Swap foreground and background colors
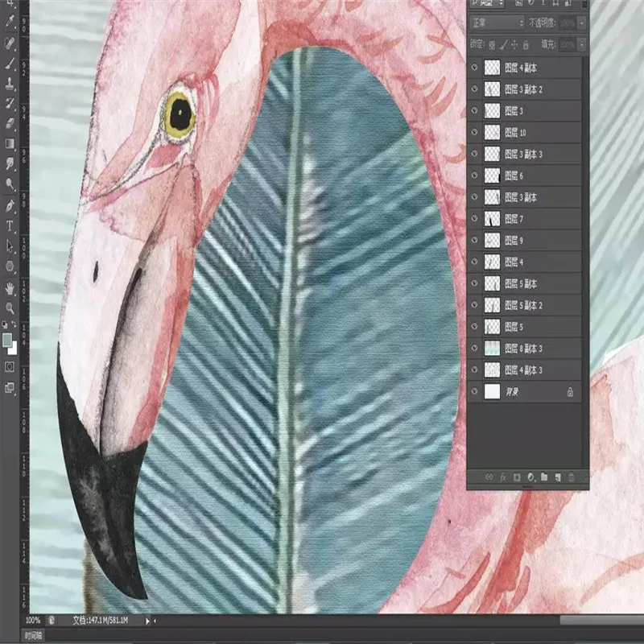Image resolution: width=644 pixels, height=644 pixels. 14,324
